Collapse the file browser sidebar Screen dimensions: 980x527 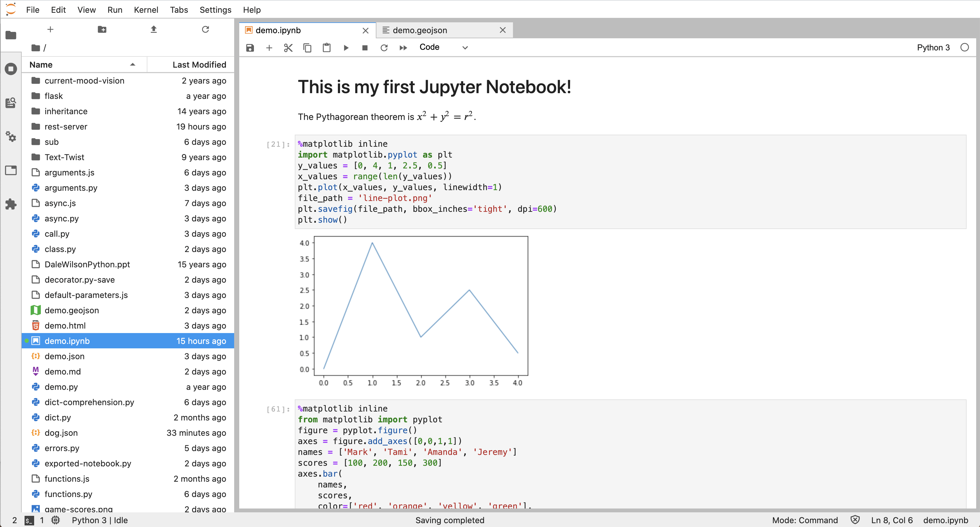(11, 35)
